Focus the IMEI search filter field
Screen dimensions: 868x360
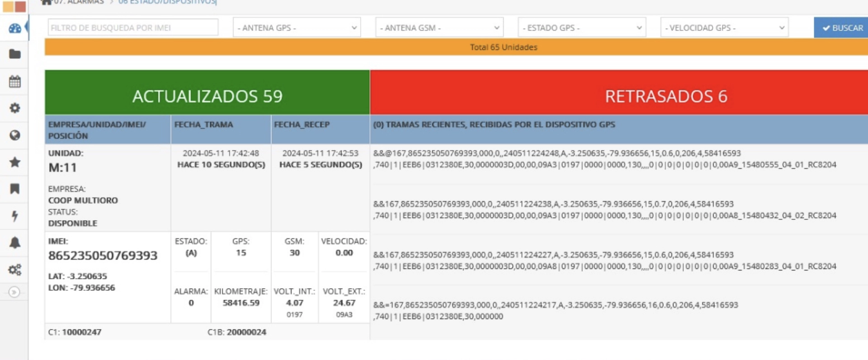coord(133,28)
